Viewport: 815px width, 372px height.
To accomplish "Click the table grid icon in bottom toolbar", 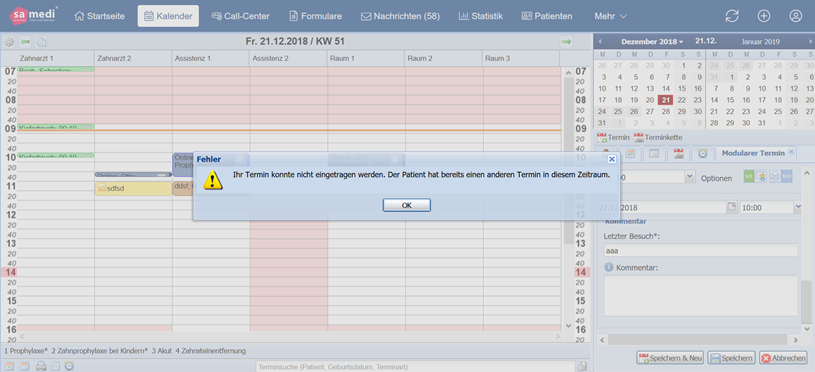I will pos(55,366).
